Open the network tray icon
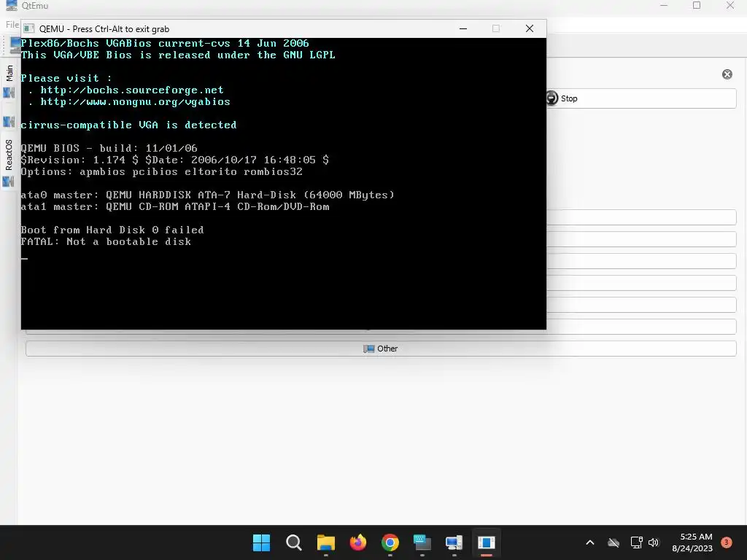Viewport: 747px width, 560px height. point(636,542)
